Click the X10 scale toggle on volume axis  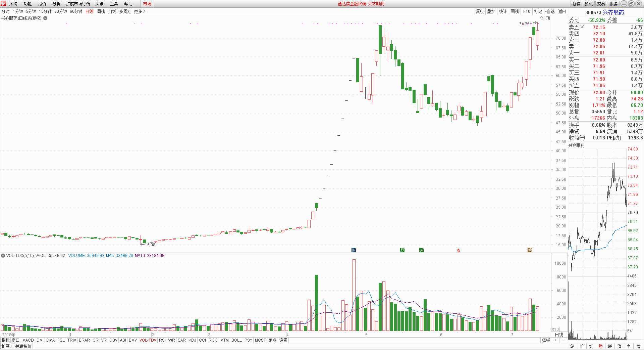(x=555, y=330)
